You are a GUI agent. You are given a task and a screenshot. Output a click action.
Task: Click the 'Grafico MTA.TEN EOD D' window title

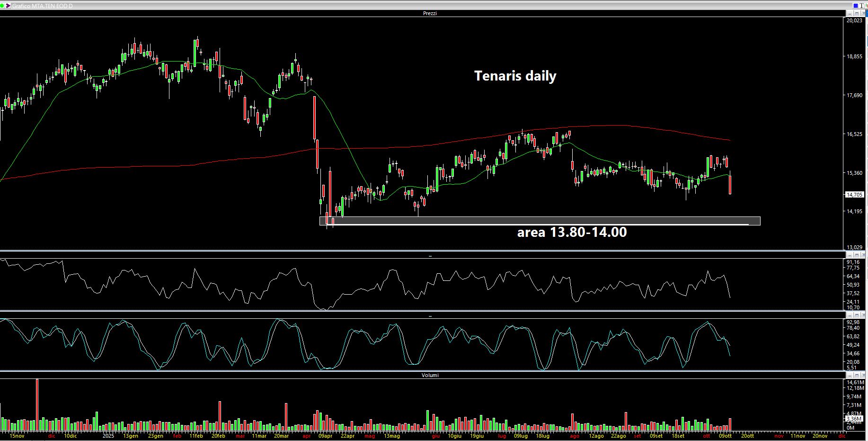42,6
